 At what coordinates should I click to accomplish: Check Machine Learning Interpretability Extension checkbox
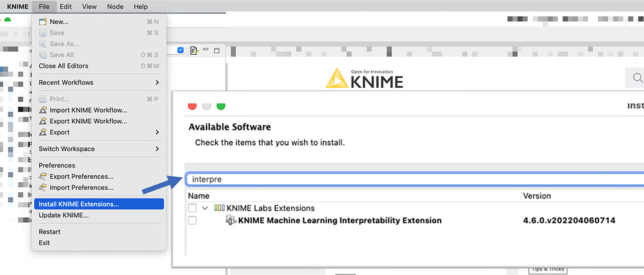click(192, 220)
